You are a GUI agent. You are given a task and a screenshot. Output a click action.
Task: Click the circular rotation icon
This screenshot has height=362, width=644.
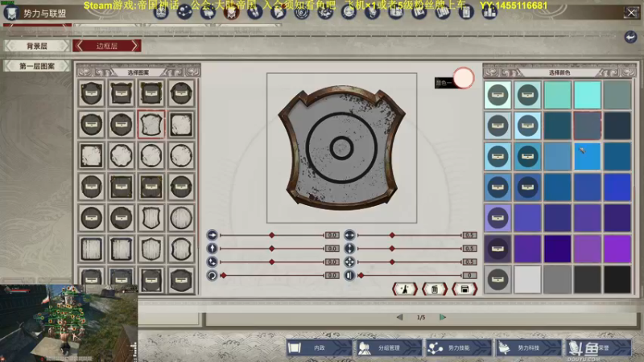pos(212,275)
